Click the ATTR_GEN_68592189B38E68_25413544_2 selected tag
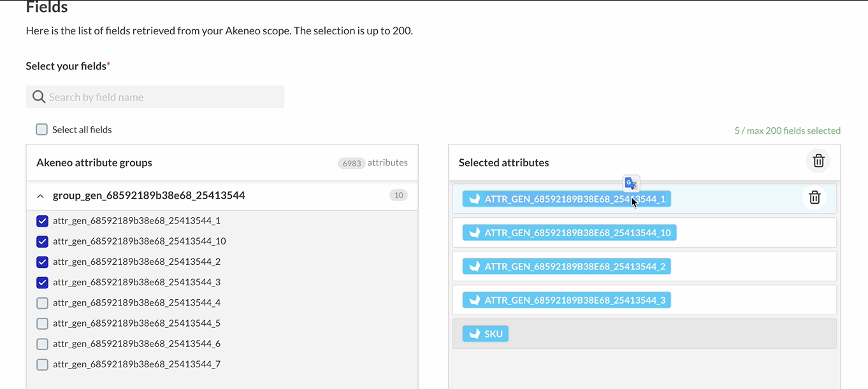The image size is (868, 389). pos(567,266)
